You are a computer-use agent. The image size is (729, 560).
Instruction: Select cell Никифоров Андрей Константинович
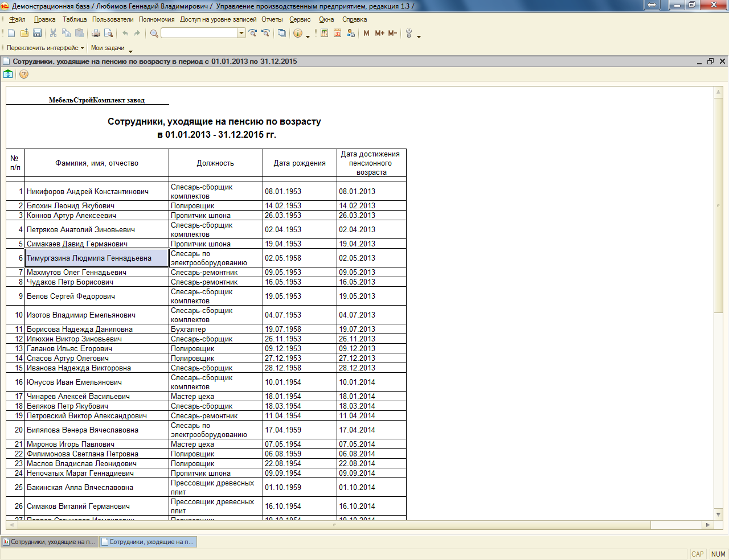click(x=97, y=191)
